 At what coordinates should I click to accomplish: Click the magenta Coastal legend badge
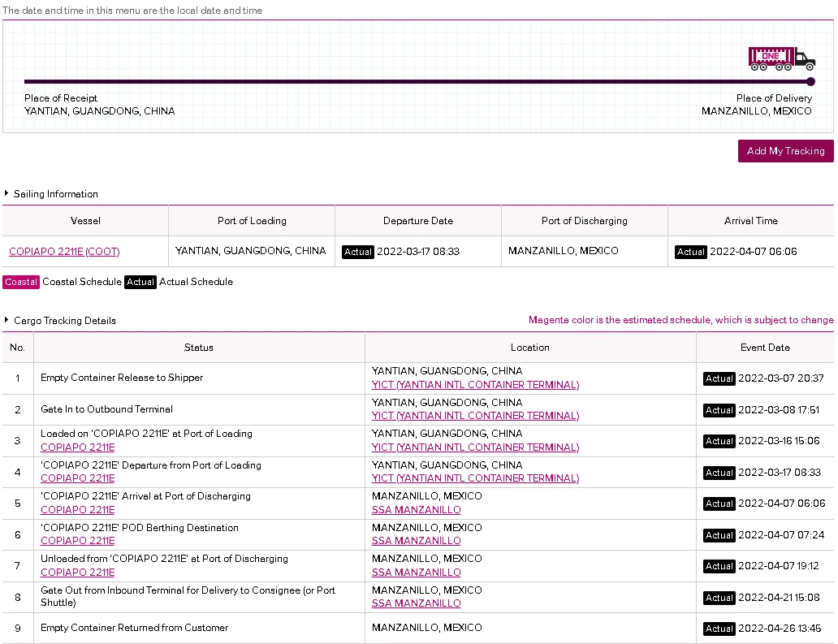[21, 282]
